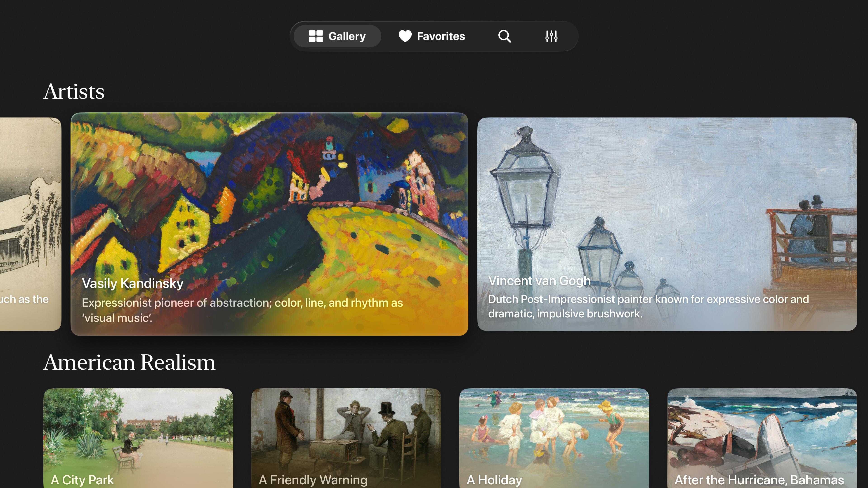Select the Gallery tab
The height and width of the screenshot is (488, 868).
337,36
